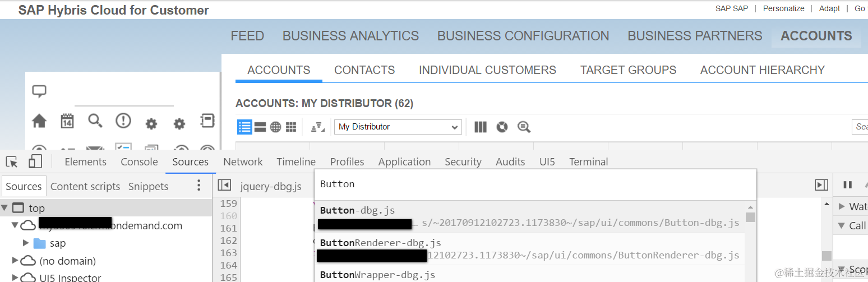Viewport: 868px width, 282px height.
Task: Open the INDIVIDUAL CUSTOMERS subtab
Action: pos(487,70)
